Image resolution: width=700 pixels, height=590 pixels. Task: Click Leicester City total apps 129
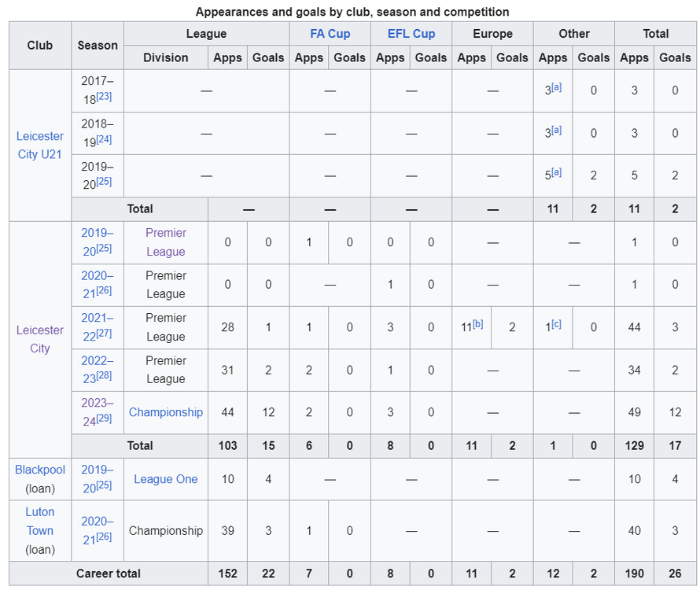(634, 446)
